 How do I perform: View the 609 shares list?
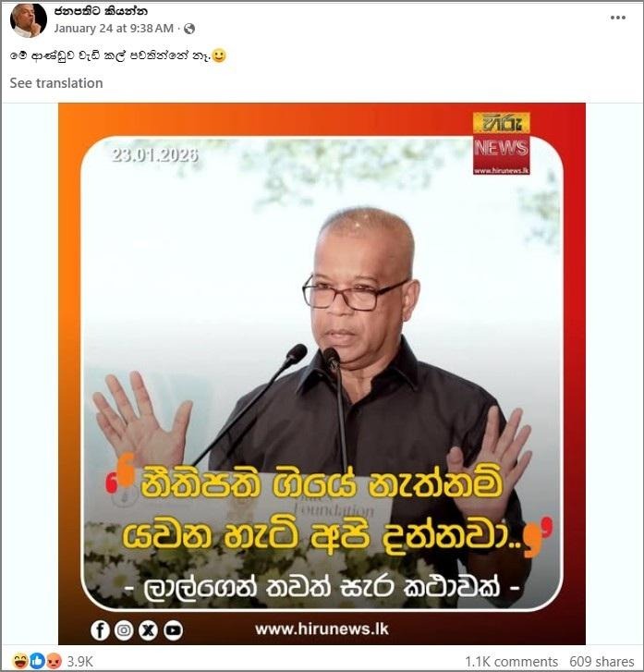[x=601, y=661]
